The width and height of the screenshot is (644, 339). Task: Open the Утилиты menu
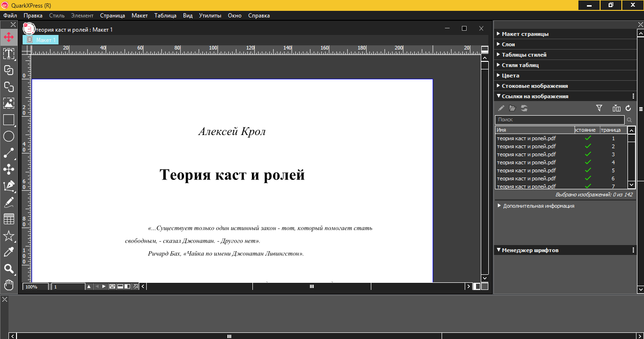point(210,16)
